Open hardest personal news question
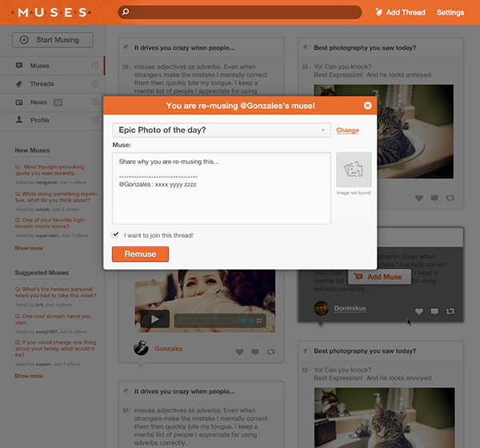The width and height of the screenshot is (480, 448). point(56,292)
